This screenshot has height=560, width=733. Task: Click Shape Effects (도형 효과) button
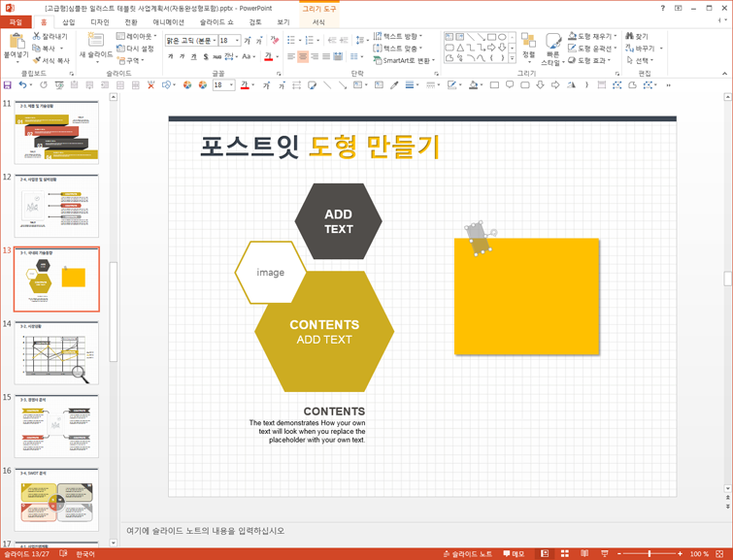[x=589, y=60]
